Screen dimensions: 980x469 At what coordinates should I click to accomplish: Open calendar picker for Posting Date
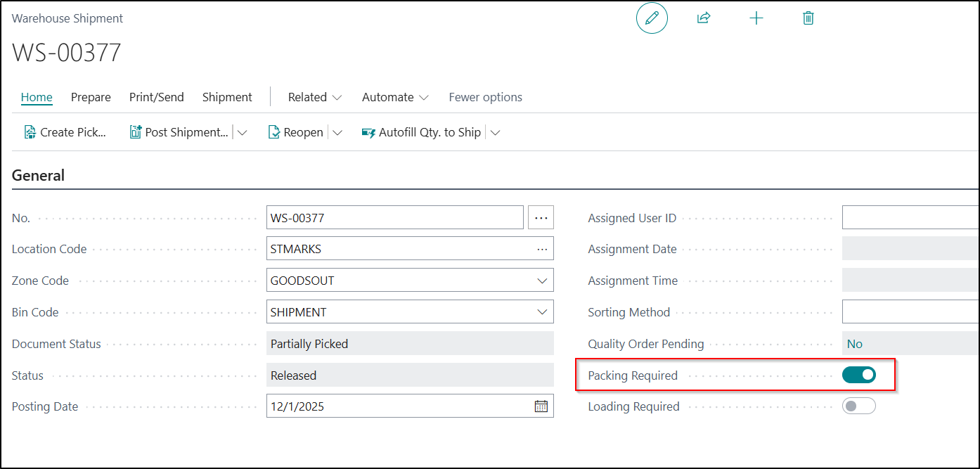pos(541,406)
